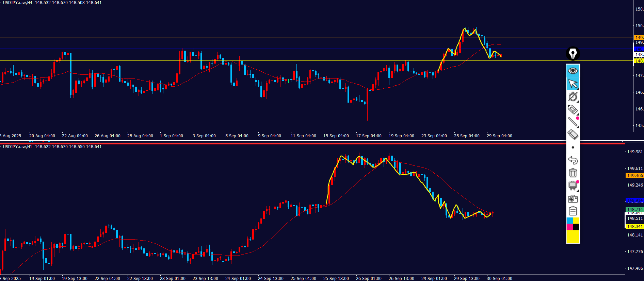The height and width of the screenshot is (281, 644).
Task: Clear drawings with the trash can
Action: [x=573, y=173]
